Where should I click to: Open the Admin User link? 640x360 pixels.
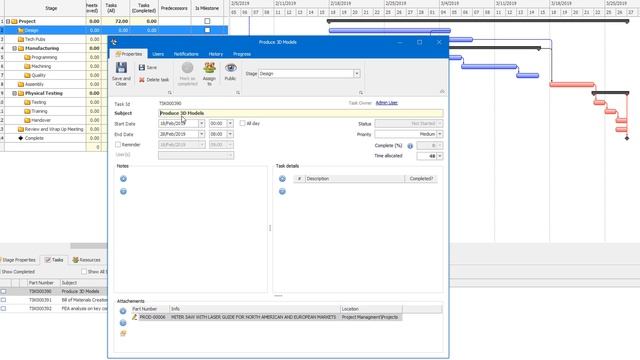pyautogui.click(x=387, y=103)
